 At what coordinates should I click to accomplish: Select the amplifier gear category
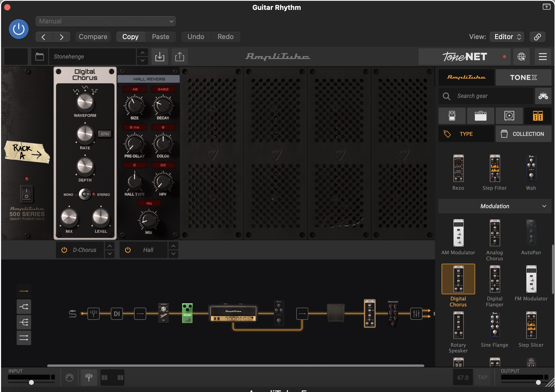tap(481, 116)
